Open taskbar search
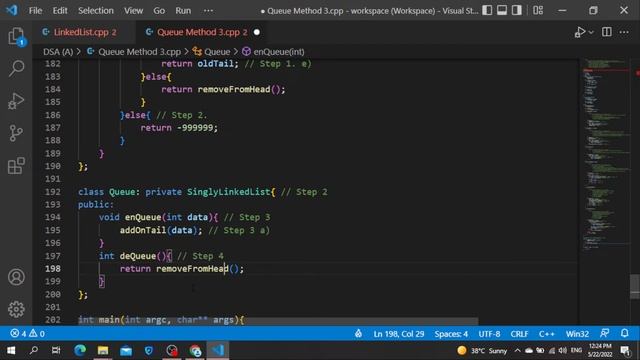 coord(34,350)
